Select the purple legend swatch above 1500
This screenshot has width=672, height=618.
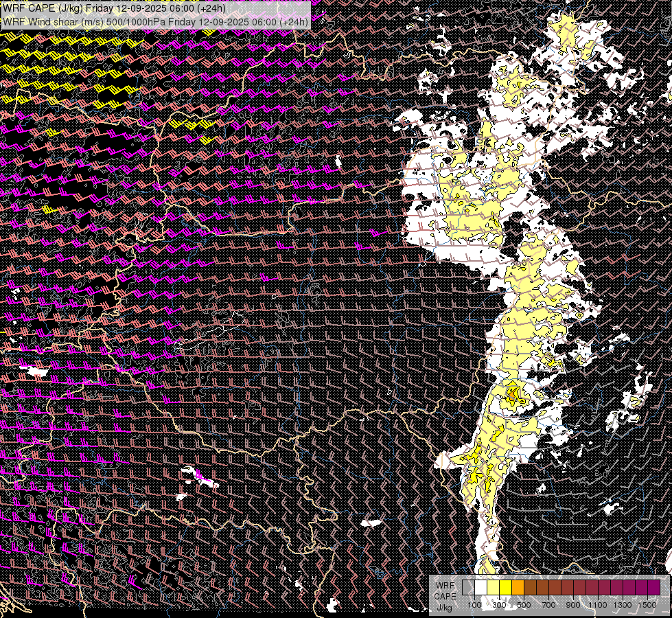click(x=654, y=587)
